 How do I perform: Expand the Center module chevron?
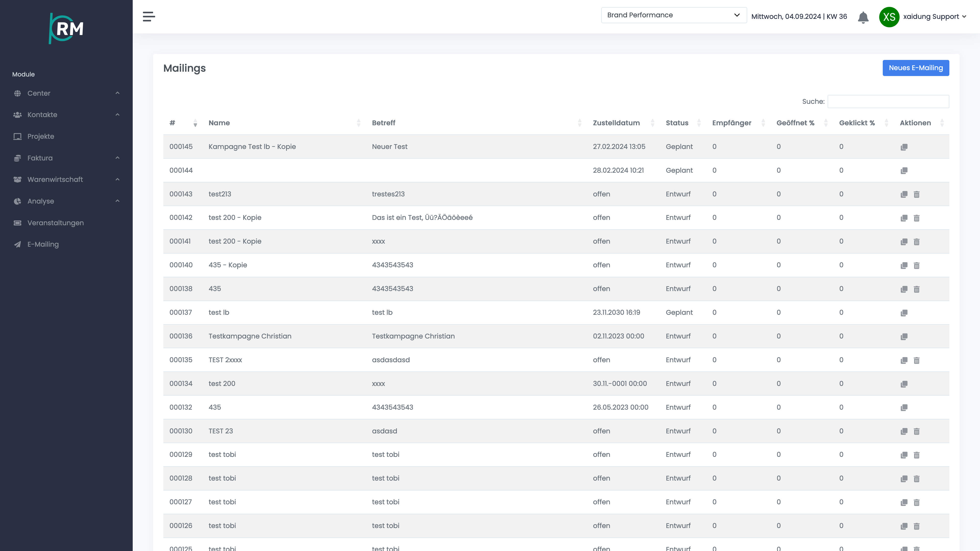118,93
